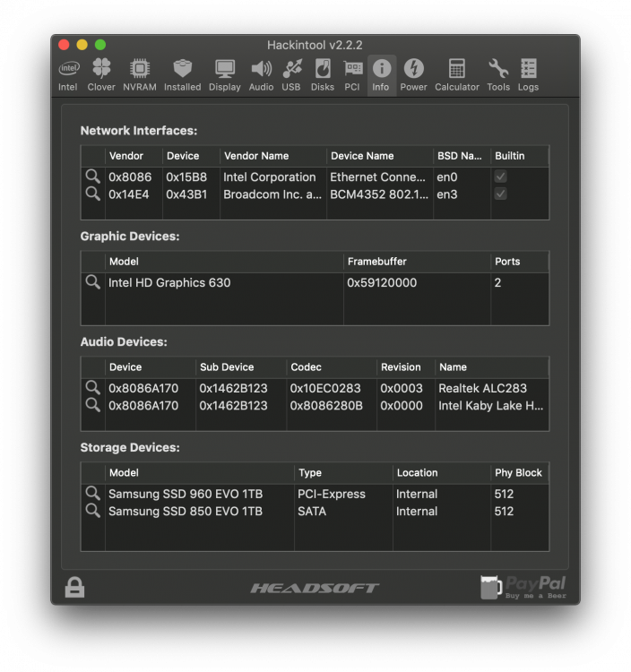Click the magnifier beside Realtek ALC283
The image size is (631, 672).
point(92,387)
